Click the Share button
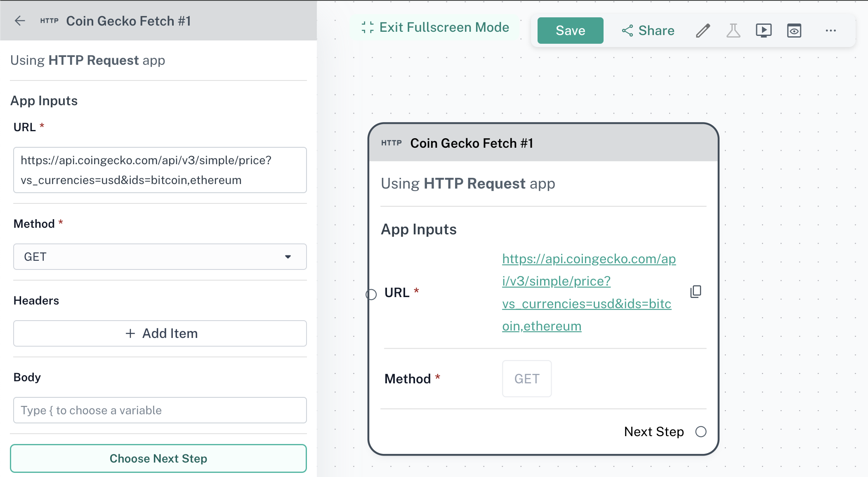This screenshot has width=868, height=477. point(648,31)
